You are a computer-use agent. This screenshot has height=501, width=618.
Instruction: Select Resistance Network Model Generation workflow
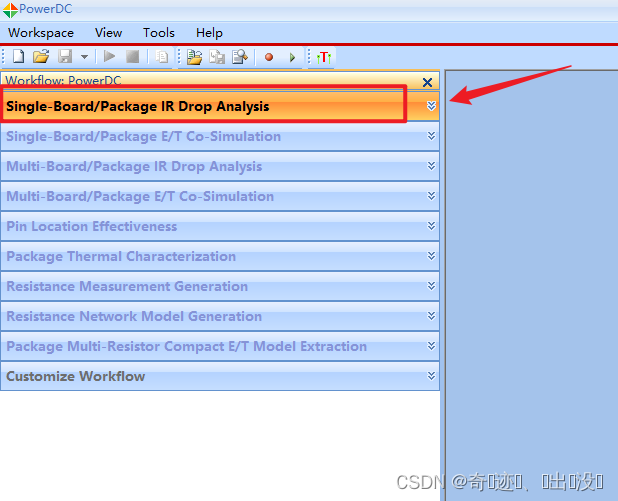point(220,316)
